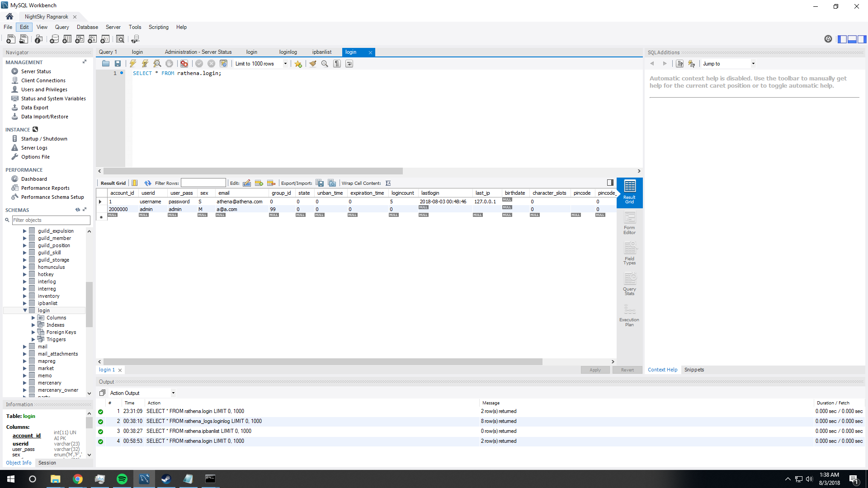Click the Apply button
Screen dimensions: 868x488
click(595, 370)
